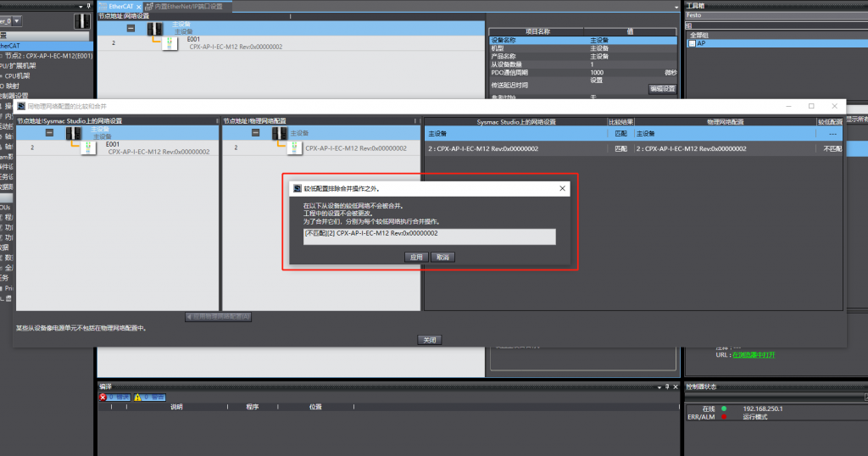Close the EtherCAT tab

138,7
